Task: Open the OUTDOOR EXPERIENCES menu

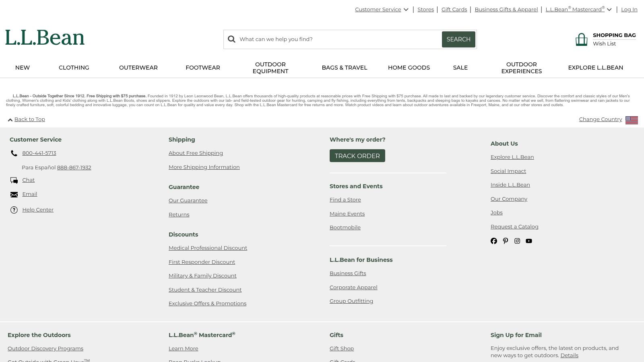Action: (x=522, y=68)
